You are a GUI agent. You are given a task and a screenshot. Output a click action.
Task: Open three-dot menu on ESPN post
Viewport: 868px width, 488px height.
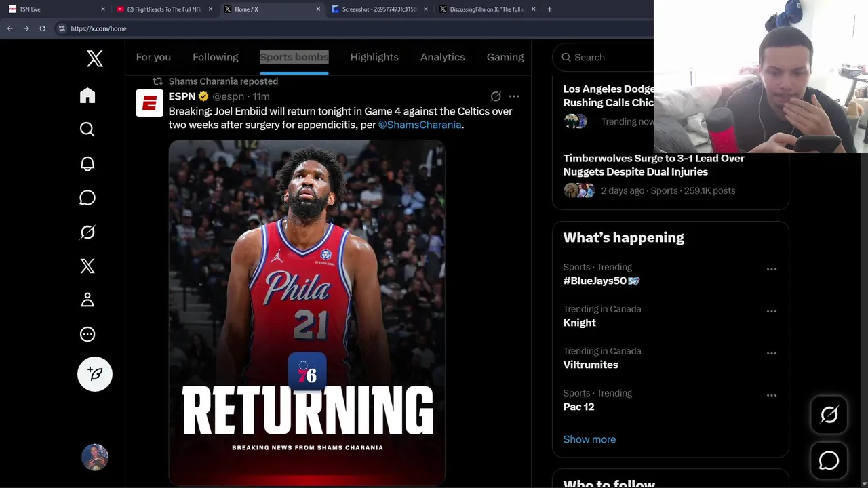coord(514,96)
